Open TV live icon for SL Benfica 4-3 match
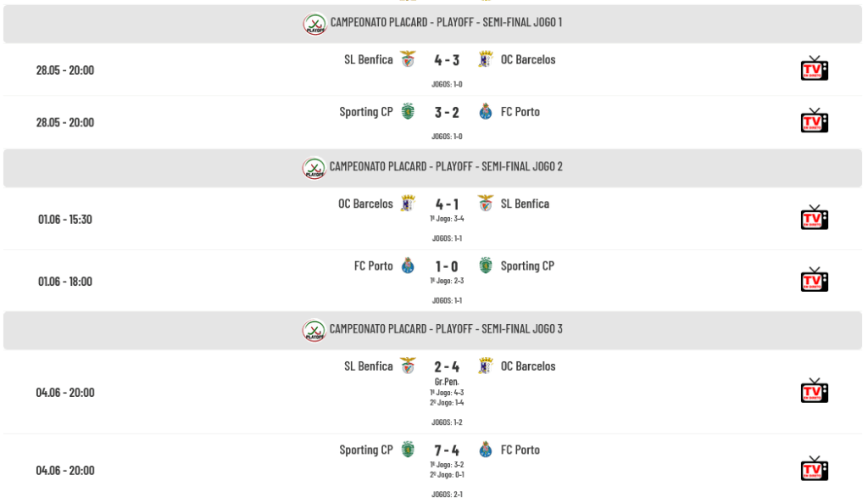Image resolution: width=868 pixels, height=503 pixels. click(815, 69)
